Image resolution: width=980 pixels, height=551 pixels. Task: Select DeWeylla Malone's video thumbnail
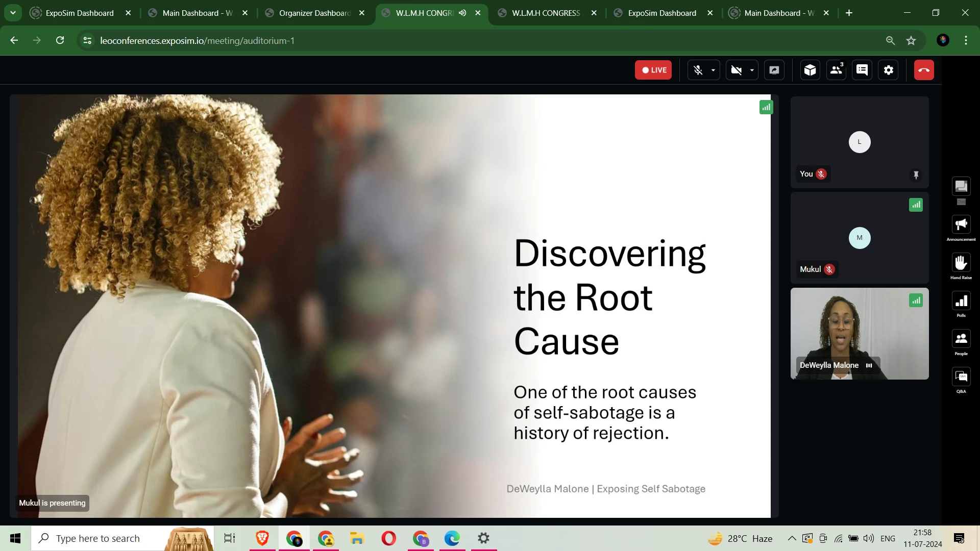tap(860, 334)
